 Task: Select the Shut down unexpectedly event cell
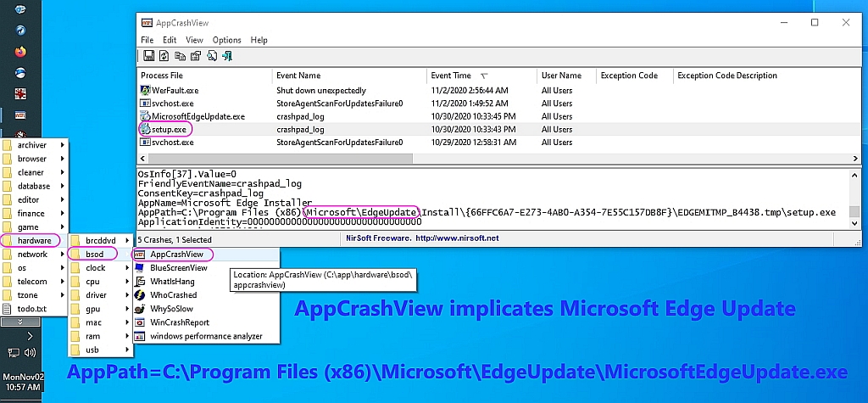321,90
